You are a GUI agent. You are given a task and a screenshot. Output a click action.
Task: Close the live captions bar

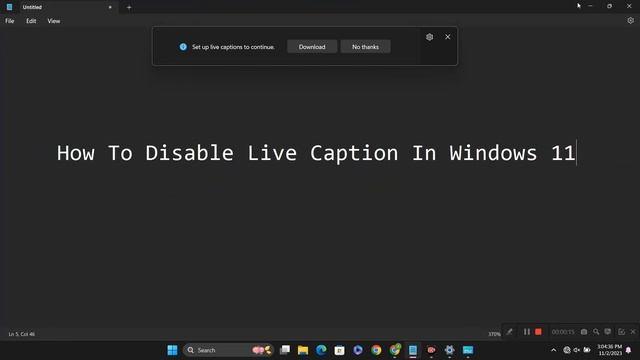pos(447,37)
